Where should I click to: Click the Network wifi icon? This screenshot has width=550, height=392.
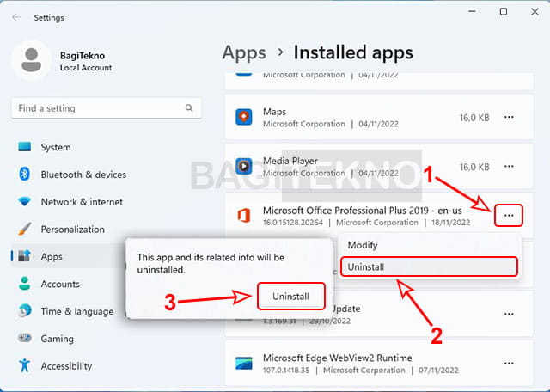(x=25, y=202)
